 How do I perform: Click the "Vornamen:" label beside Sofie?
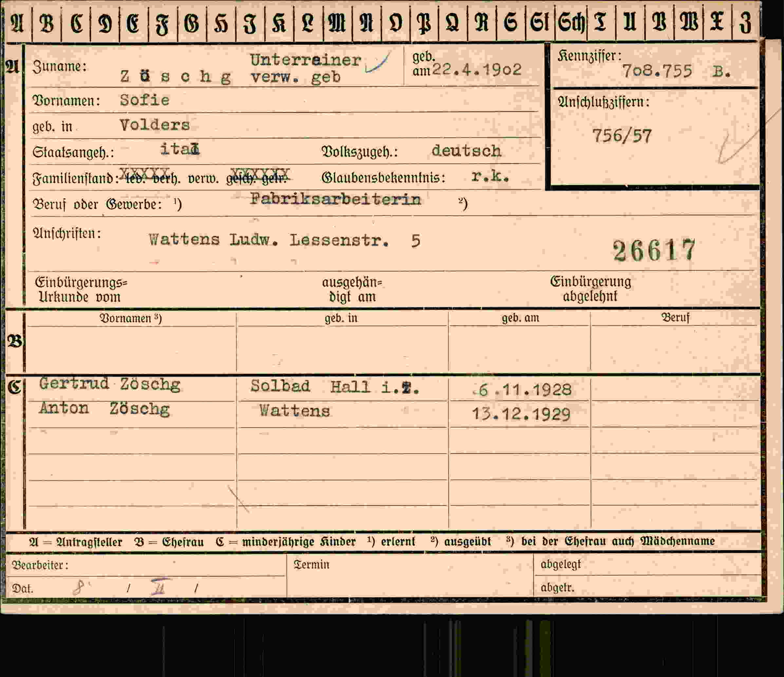(66, 101)
